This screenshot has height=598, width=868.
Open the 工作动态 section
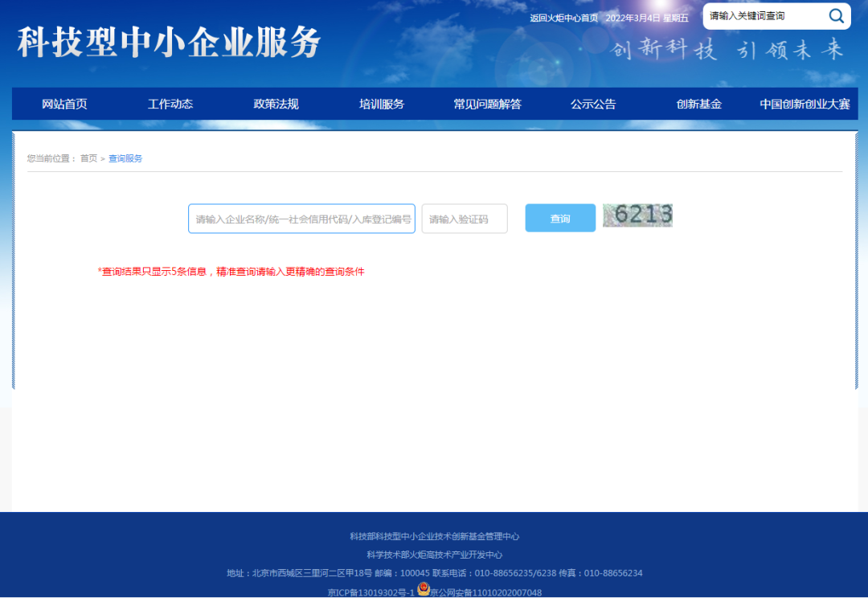pyautogui.click(x=169, y=103)
